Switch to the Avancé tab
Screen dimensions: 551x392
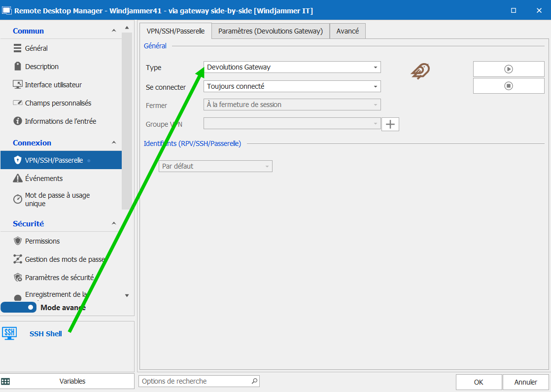347,31
